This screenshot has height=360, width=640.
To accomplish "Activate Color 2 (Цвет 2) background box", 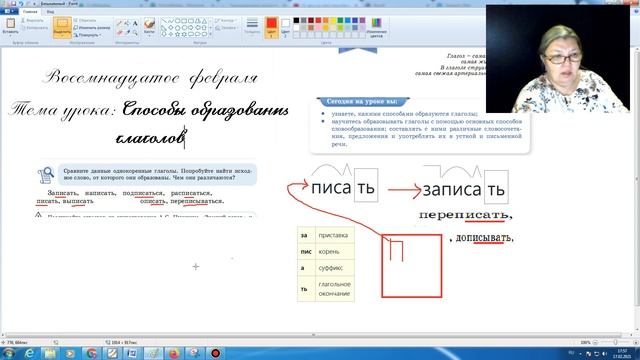I will 286,27.
